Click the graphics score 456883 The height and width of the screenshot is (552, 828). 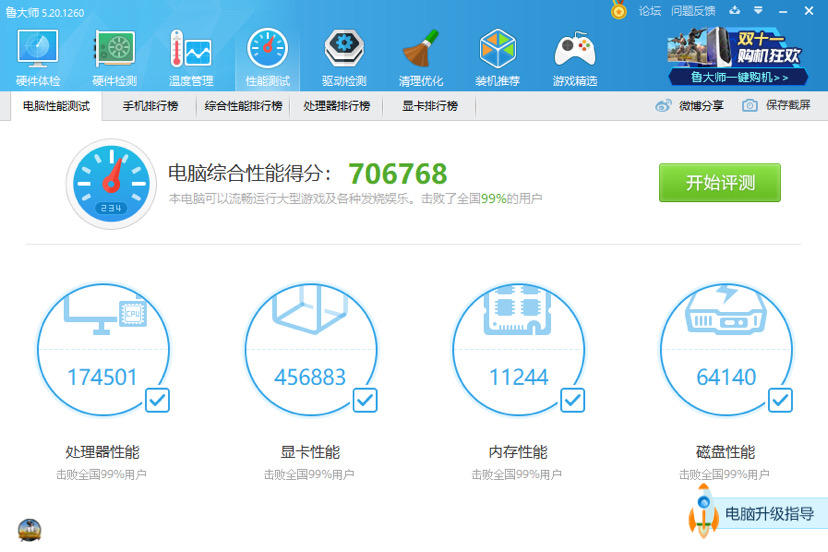point(310,377)
